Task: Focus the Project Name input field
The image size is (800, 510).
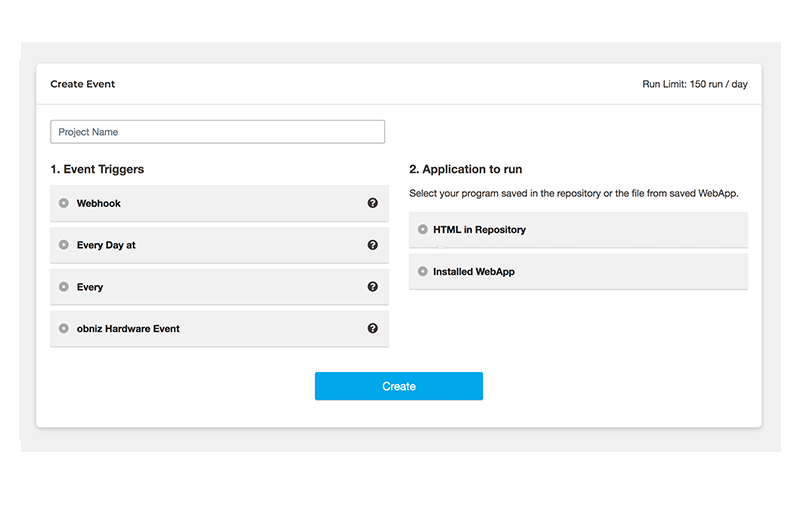Action: 217,132
